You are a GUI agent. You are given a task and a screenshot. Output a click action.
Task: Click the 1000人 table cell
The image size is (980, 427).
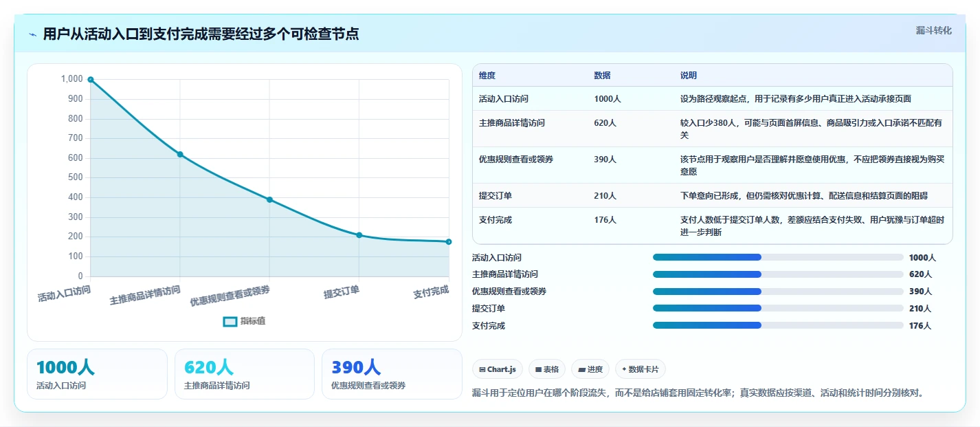[x=608, y=99]
